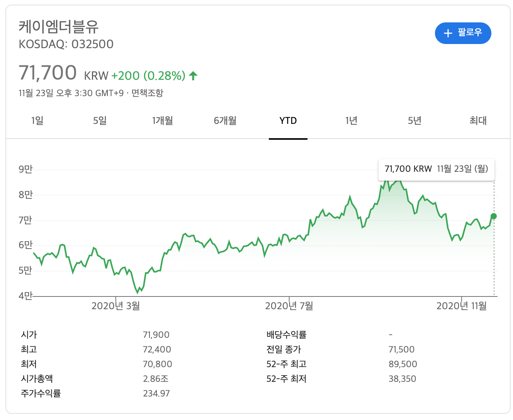Image resolution: width=513 pixels, height=420 pixels.
Task: Click the 주가수익률 label
Action: coord(41,394)
